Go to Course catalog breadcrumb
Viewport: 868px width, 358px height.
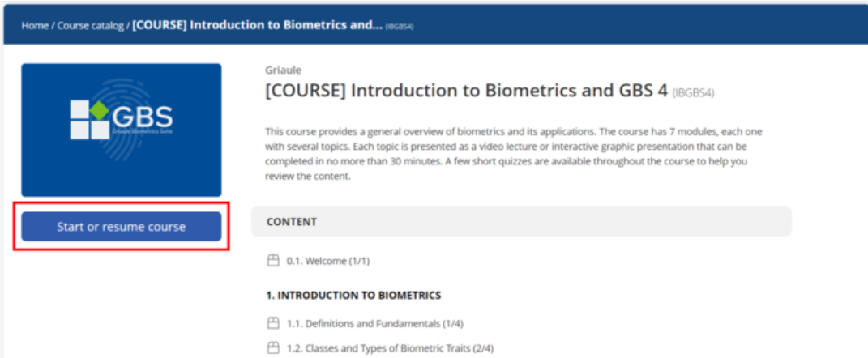point(90,26)
